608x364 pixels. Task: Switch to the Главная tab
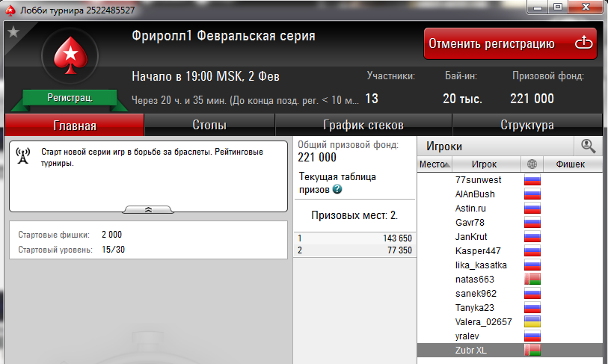[75, 126]
